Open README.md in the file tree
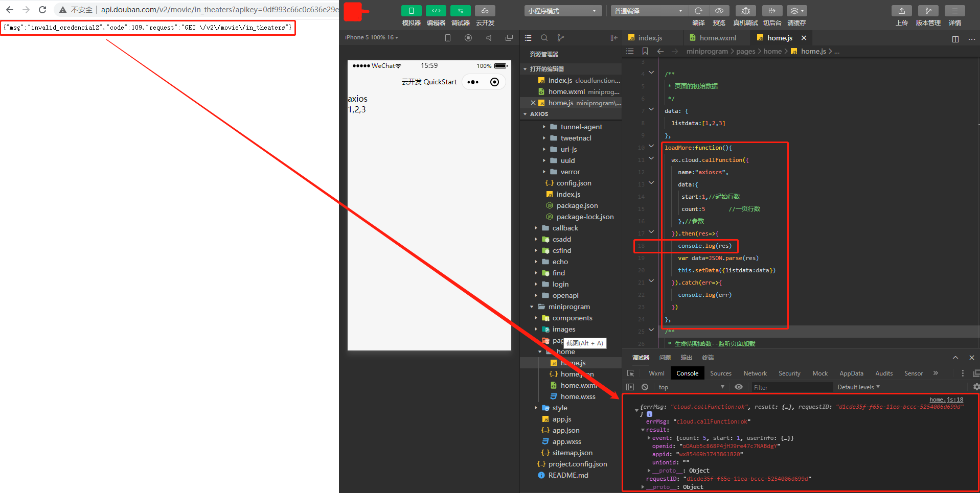The width and height of the screenshot is (980, 493). tap(568, 475)
